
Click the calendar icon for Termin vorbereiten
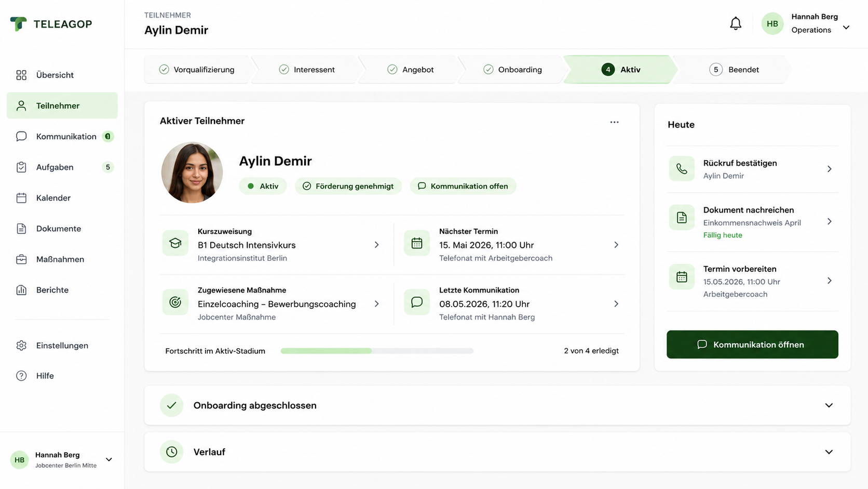tap(682, 277)
